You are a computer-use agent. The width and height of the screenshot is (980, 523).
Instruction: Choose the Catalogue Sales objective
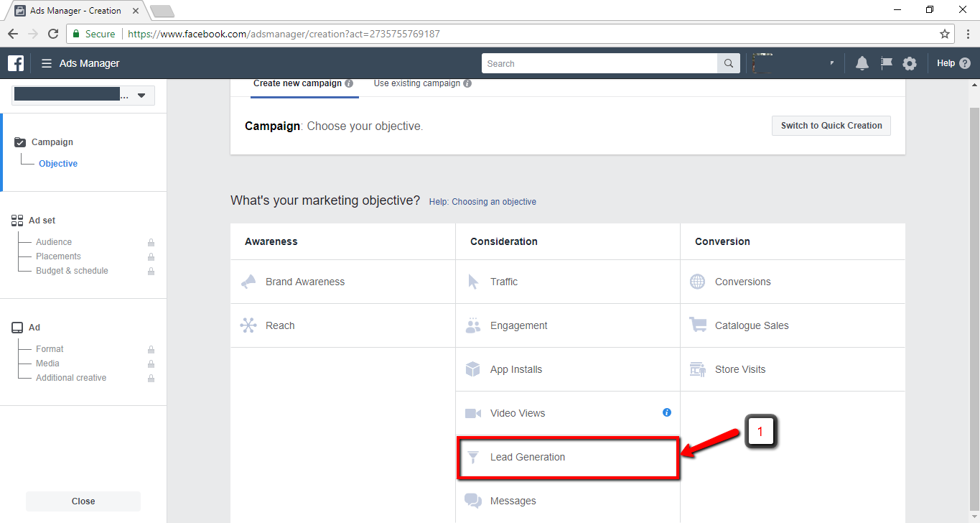[793, 325]
